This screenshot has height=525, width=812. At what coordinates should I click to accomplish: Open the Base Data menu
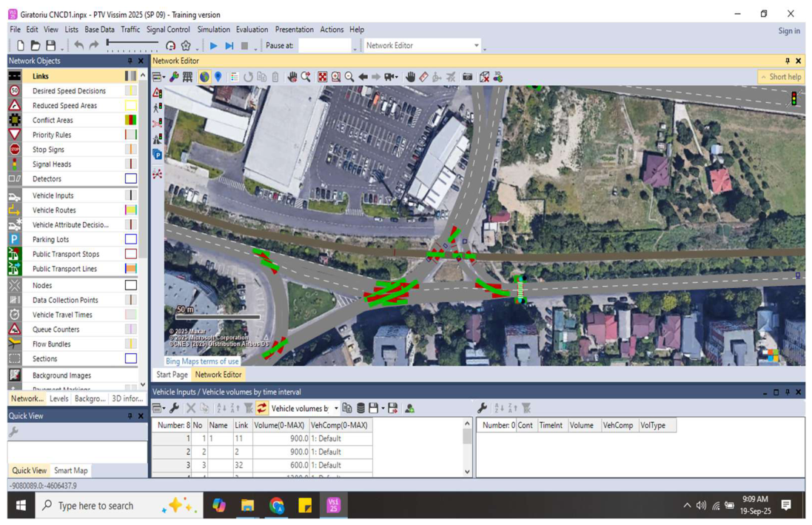[99, 30]
